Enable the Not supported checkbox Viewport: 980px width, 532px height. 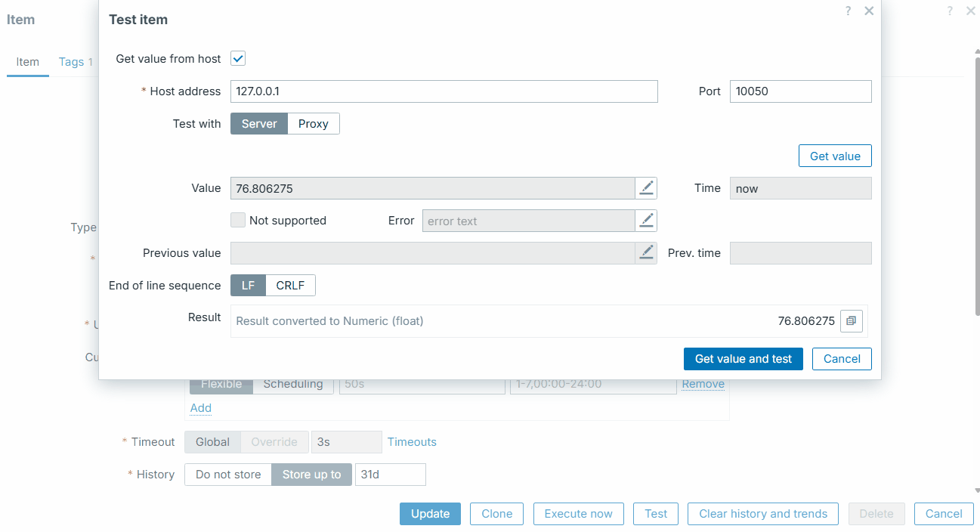[238, 221]
